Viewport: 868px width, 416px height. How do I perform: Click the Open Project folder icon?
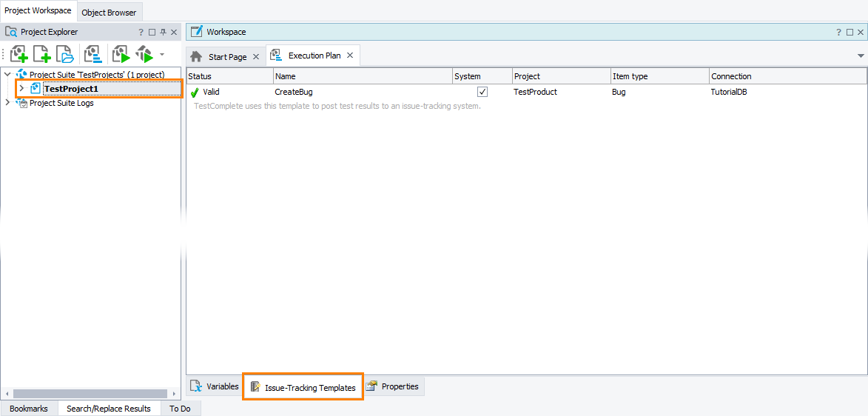tap(66, 54)
